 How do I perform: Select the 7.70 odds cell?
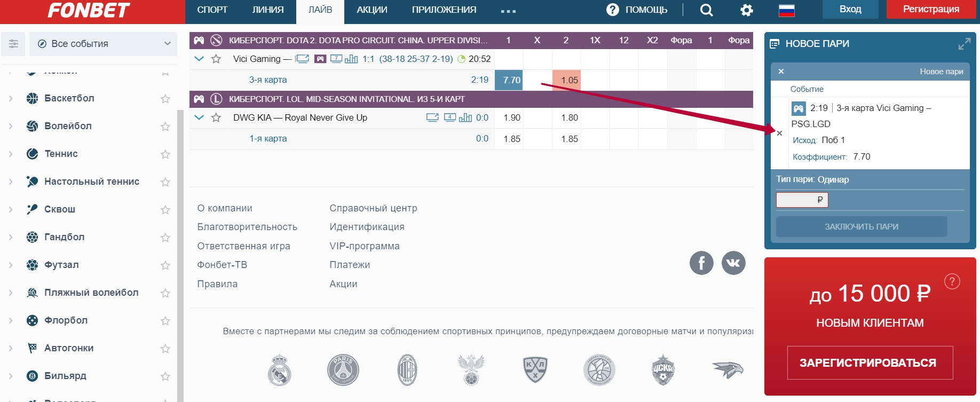point(509,80)
